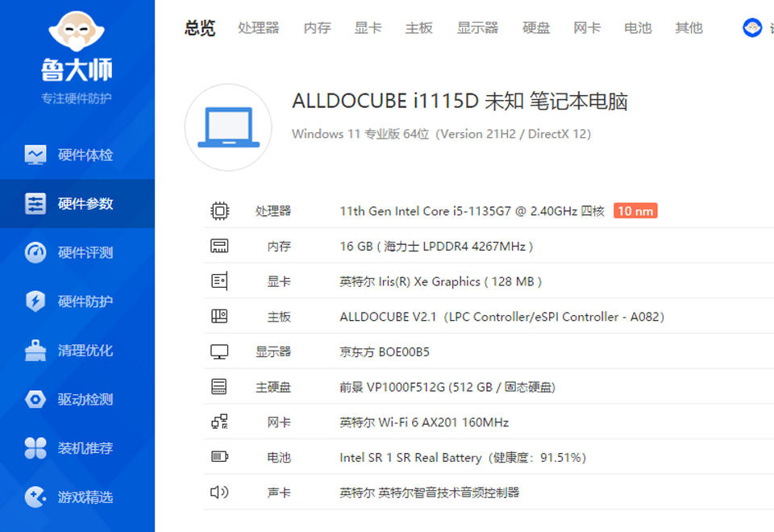Image resolution: width=774 pixels, height=532 pixels.
Task: Open 游戏精选 in the sidebar
Action: pyautogui.click(x=77, y=497)
